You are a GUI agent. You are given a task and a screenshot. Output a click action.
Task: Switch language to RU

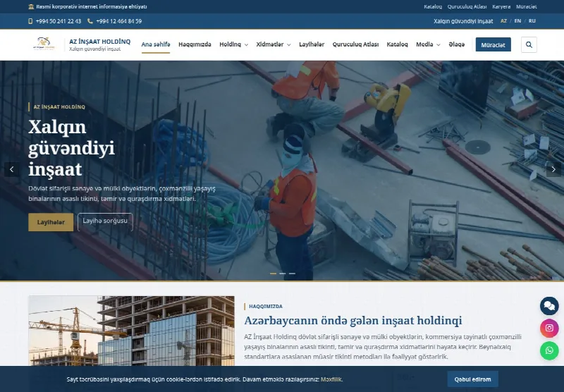click(x=532, y=21)
